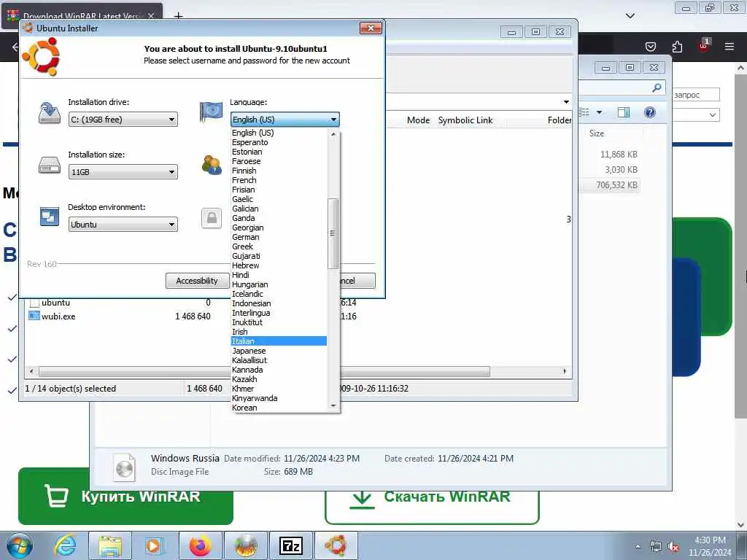This screenshot has width=747, height=560.
Task: Select Greek in the language list
Action: 242,246
